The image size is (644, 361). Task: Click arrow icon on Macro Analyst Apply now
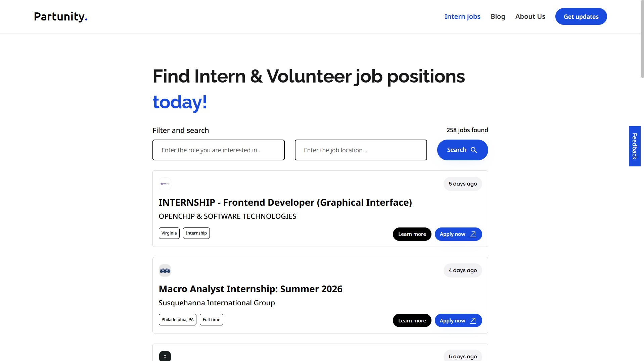click(473, 321)
